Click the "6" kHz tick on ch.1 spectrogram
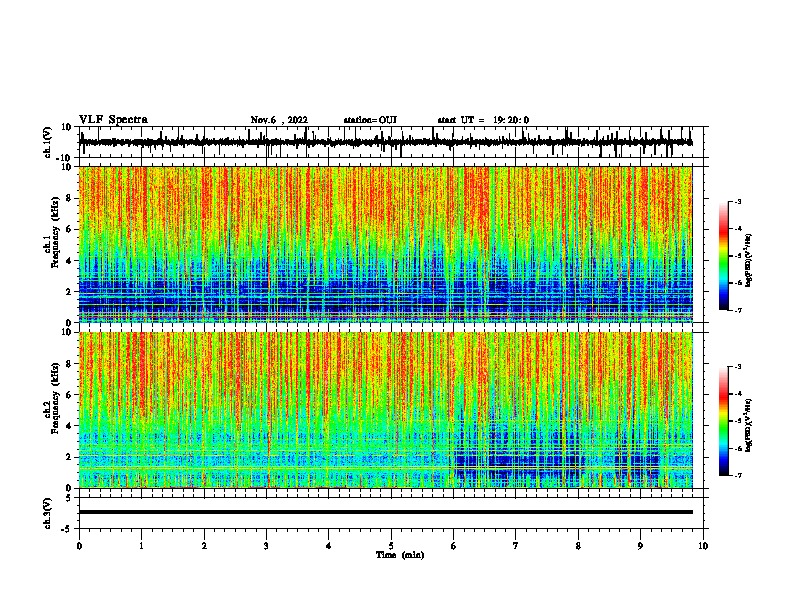Viewport: 792px width, 612px height. (x=69, y=230)
